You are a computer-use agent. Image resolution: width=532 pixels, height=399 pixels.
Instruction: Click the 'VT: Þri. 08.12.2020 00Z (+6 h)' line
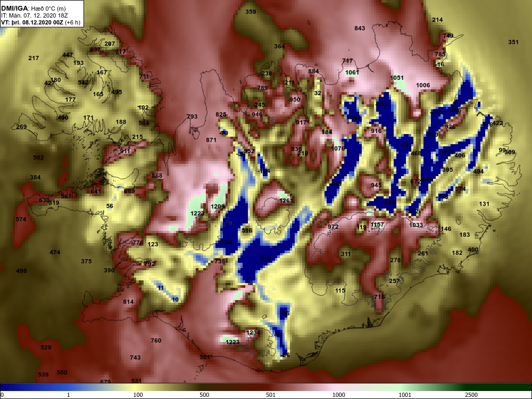[x=41, y=22]
